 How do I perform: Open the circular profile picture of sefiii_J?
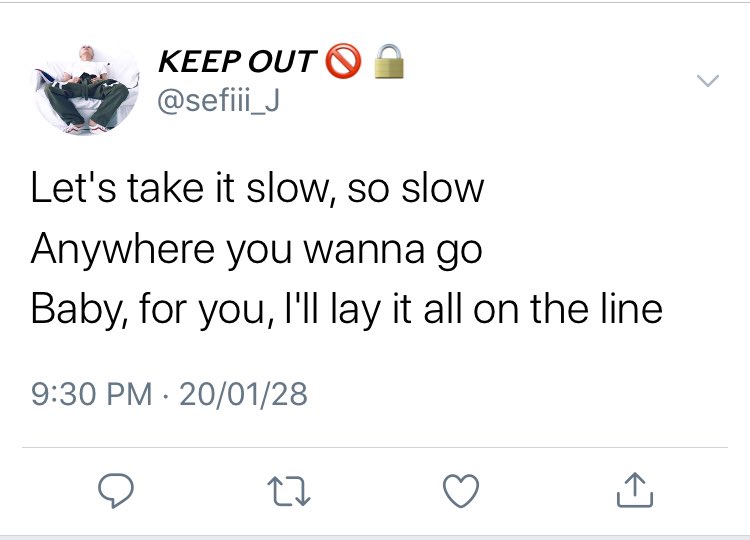click(86, 88)
